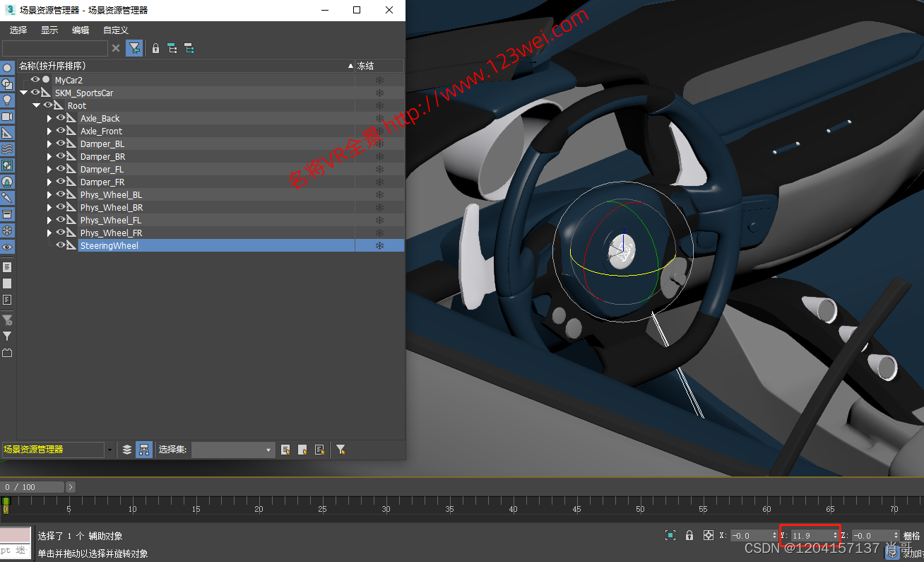Image resolution: width=924 pixels, height=562 pixels.
Task: Toggle the space warps display filter icon
Action: (7, 149)
